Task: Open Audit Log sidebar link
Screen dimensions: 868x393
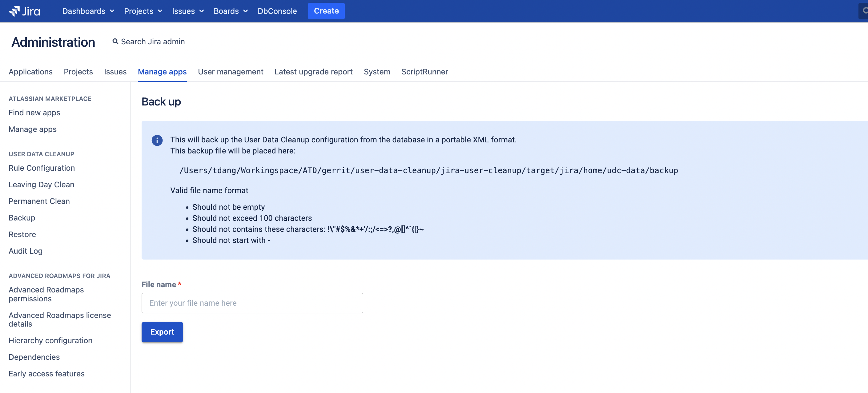Action: [x=26, y=251]
